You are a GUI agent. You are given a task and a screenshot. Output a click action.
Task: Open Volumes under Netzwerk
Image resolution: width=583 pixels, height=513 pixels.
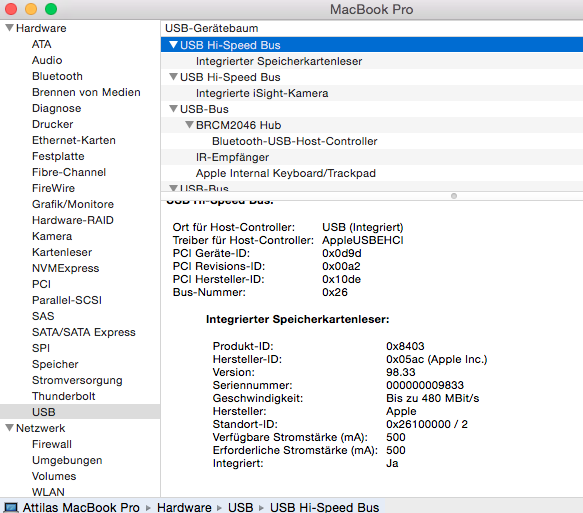coord(54,476)
